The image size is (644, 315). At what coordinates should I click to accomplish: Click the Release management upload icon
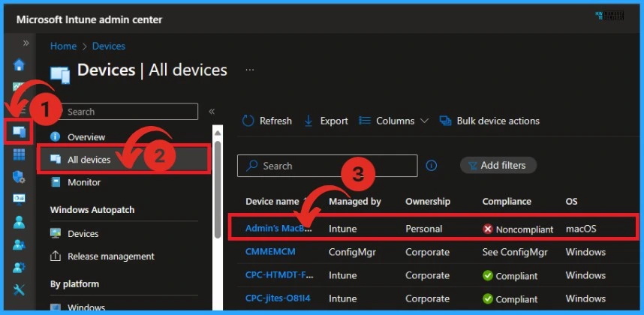[x=55, y=256]
